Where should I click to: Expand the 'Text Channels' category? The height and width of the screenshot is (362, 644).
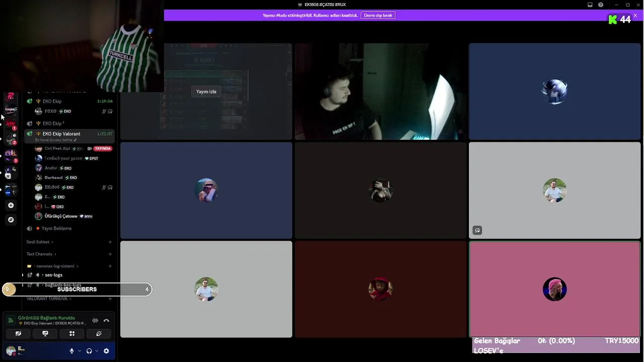41,254
